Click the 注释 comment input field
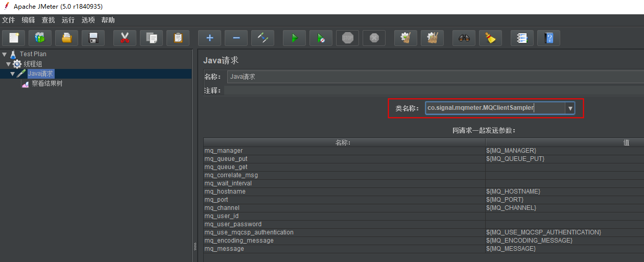This screenshot has width=644, height=262. coord(434,90)
